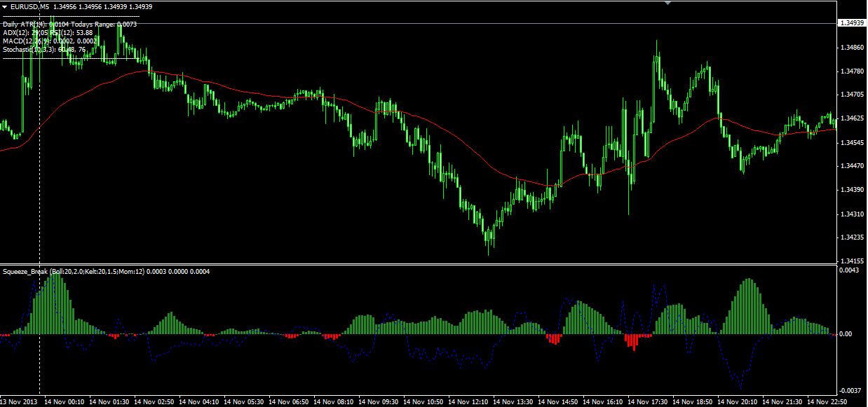Click the 13 Nov 2013 date label
Viewport: 868px width, 407px height.
[20, 401]
